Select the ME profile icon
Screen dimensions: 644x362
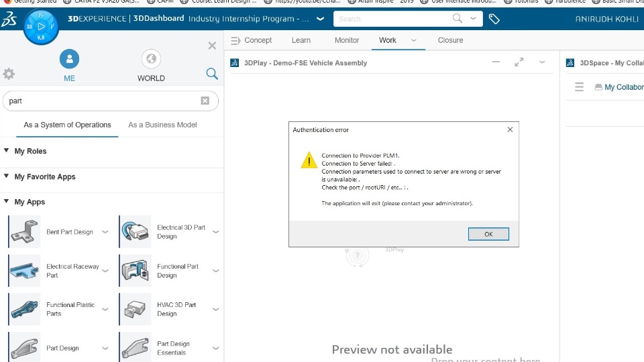(69, 59)
